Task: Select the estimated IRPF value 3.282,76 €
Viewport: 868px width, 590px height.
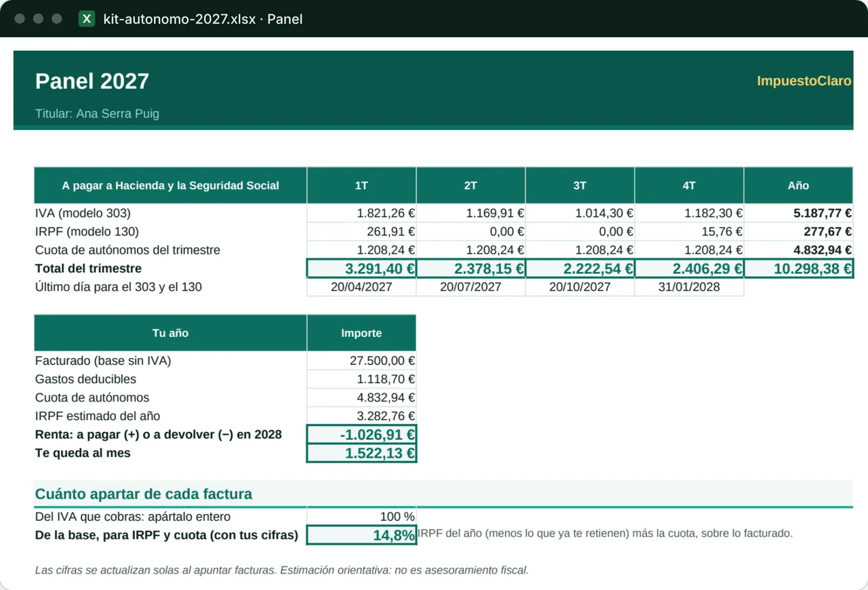Action: pyautogui.click(x=361, y=416)
